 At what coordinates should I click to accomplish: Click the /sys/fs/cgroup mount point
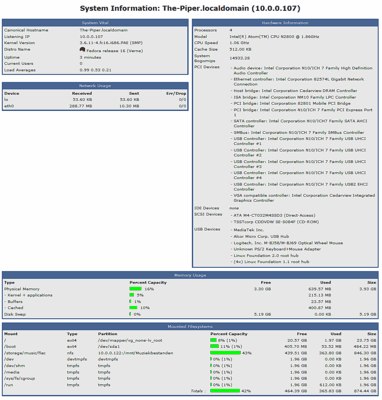(19, 378)
